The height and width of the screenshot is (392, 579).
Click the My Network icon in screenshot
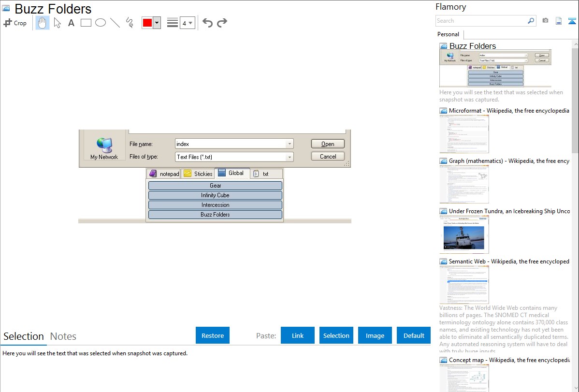(104, 148)
